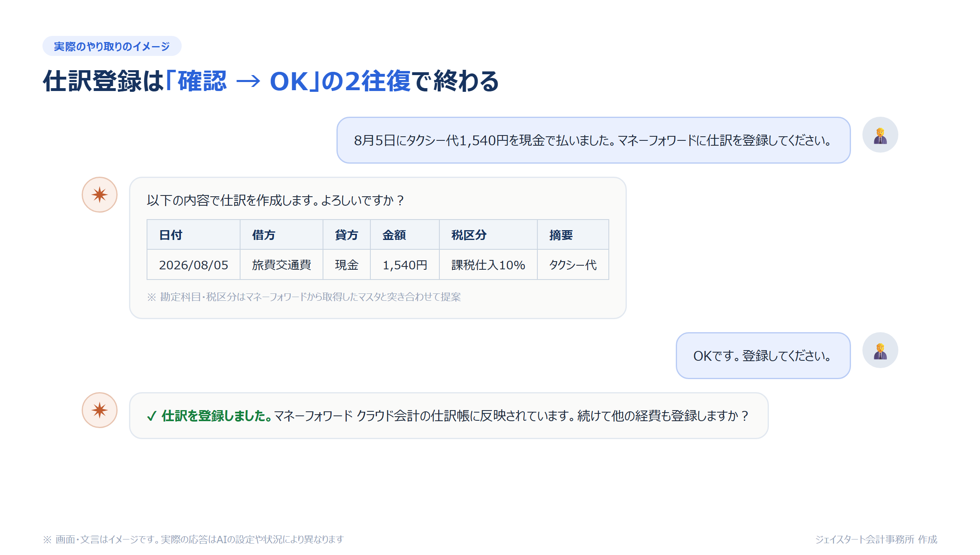980x555 pixels.
Task: Click the AI star icon beside the confirmation table
Action: [100, 195]
